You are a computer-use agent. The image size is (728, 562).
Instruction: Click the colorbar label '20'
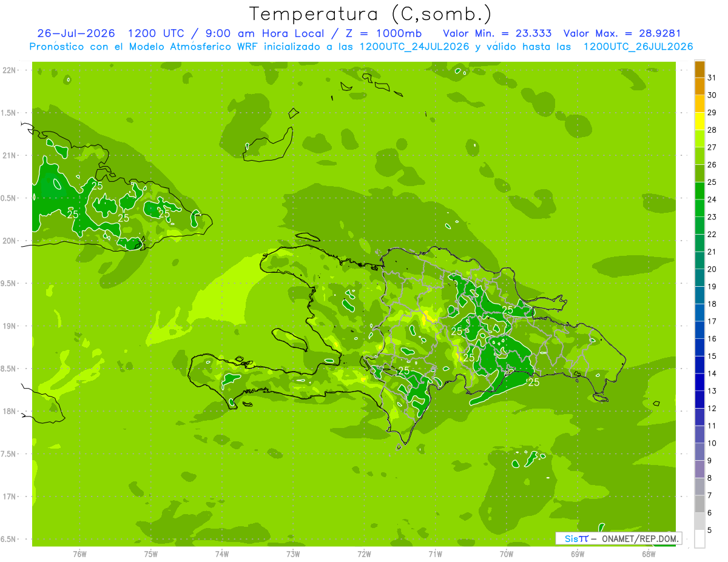(x=712, y=269)
